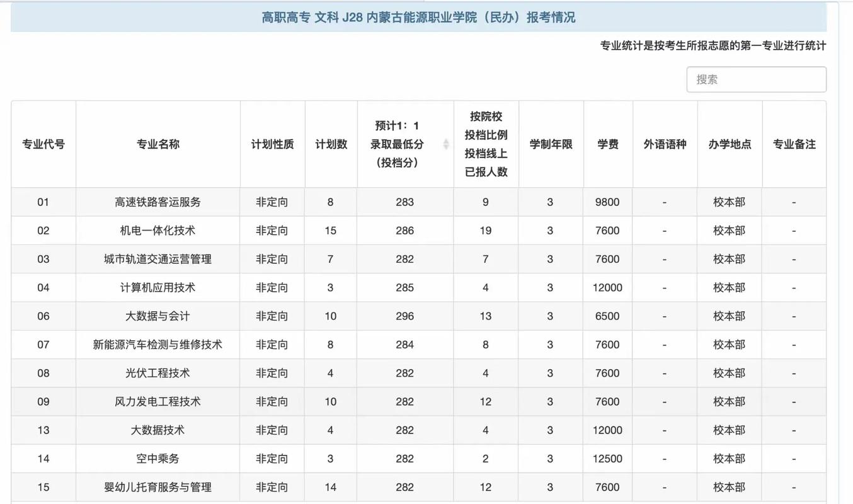The image size is (853, 504).
Task: Sort by the 预计1:1录取最低分 column arrows
Action: click(x=446, y=144)
